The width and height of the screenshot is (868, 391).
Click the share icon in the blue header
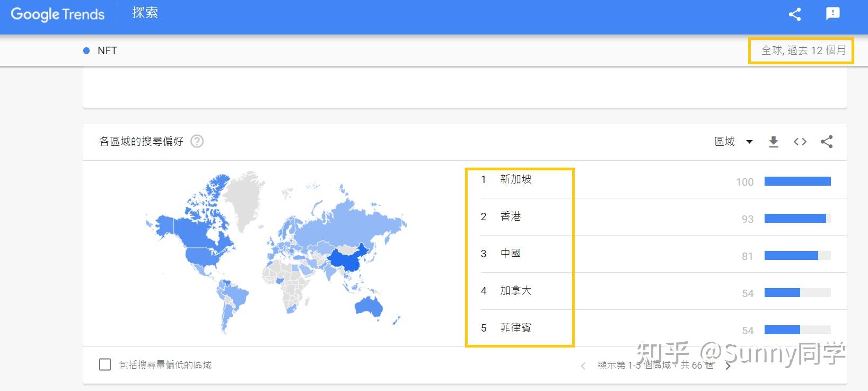794,14
